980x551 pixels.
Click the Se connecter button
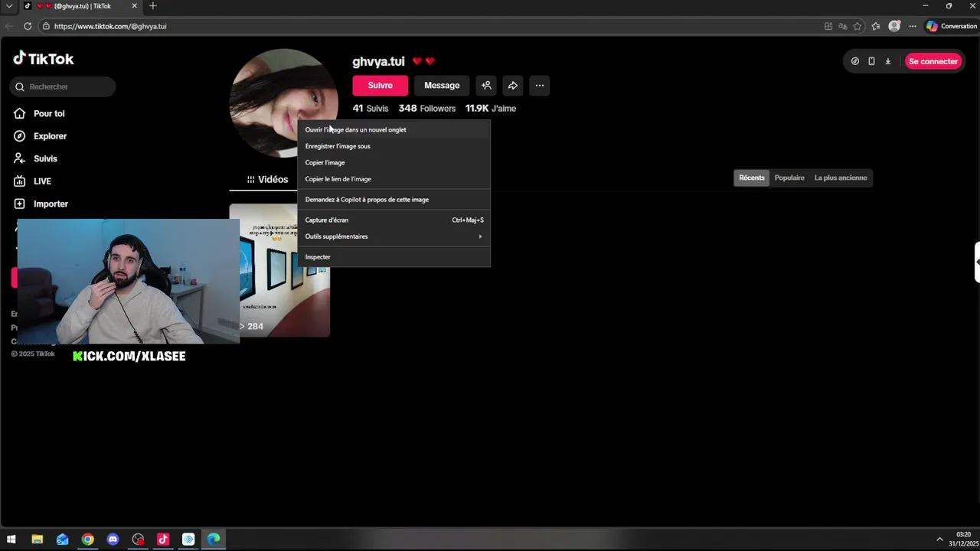(x=933, y=61)
